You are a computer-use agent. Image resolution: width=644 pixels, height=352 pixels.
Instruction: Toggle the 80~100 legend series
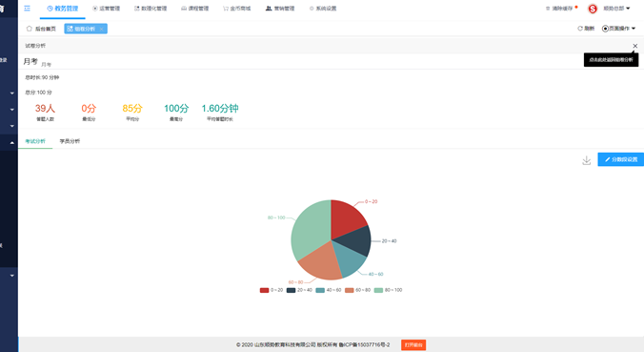coord(388,290)
